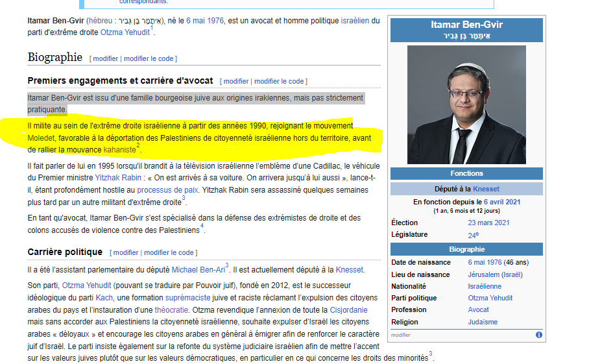This screenshot has height=364, width=613.
Task: Open the 6 mai 1976 link in intro
Action: (205, 21)
